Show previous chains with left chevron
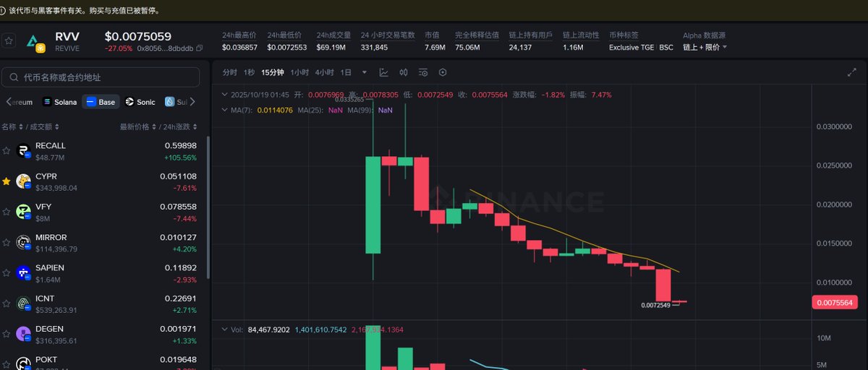The width and height of the screenshot is (868, 370). (7, 102)
